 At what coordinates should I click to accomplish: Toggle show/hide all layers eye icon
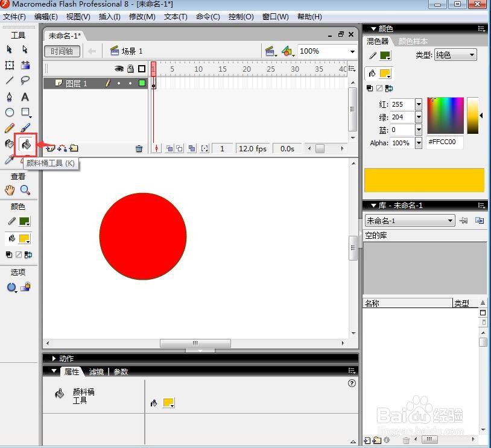coord(119,69)
